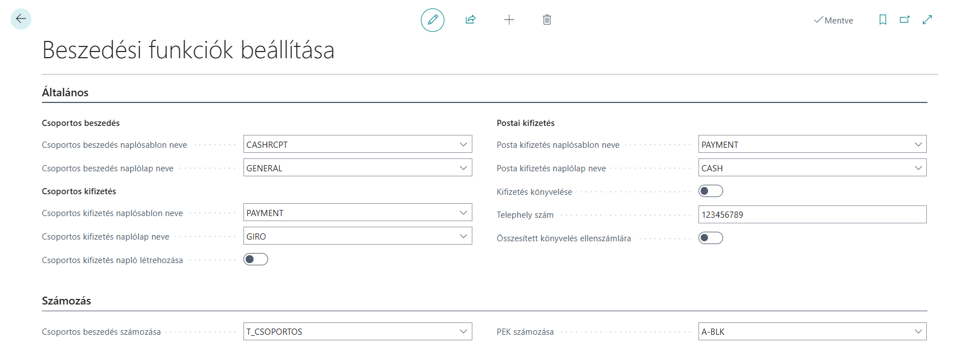The height and width of the screenshot is (356, 980).
Task: Collapse the Általános section header
Action: pos(65,92)
